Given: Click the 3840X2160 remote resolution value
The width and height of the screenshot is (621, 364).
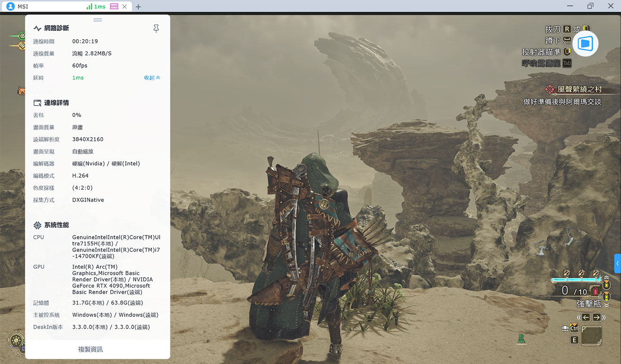Looking at the screenshot, I should pyautogui.click(x=88, y=139).
